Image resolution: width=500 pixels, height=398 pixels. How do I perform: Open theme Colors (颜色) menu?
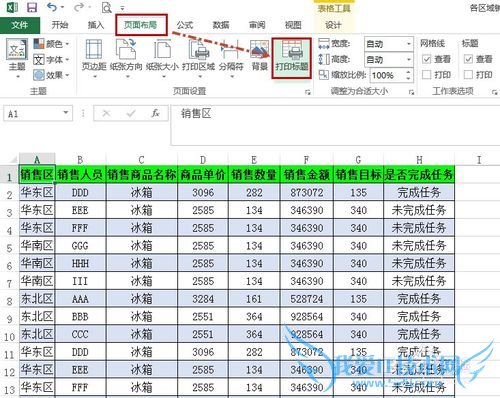[52, 44]
